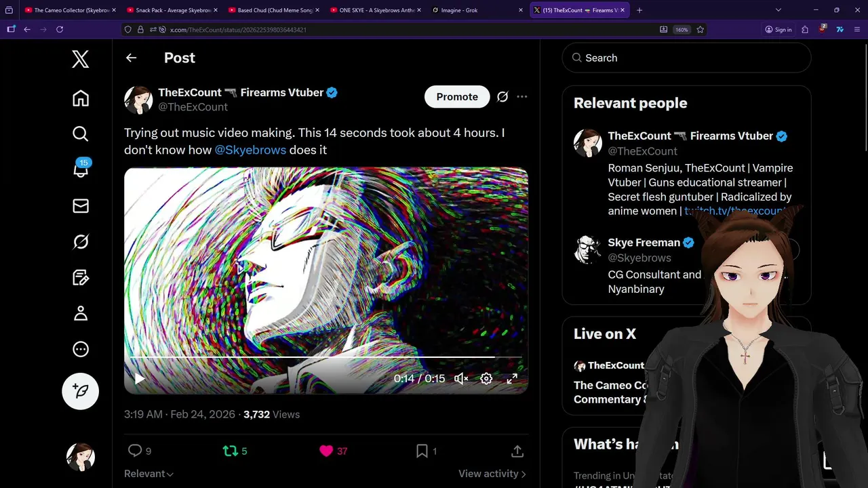The height and width of the screenshot is (488, 868).
Task: Open Skye Freeman profile in Relevant people
Action: [644, 243]
